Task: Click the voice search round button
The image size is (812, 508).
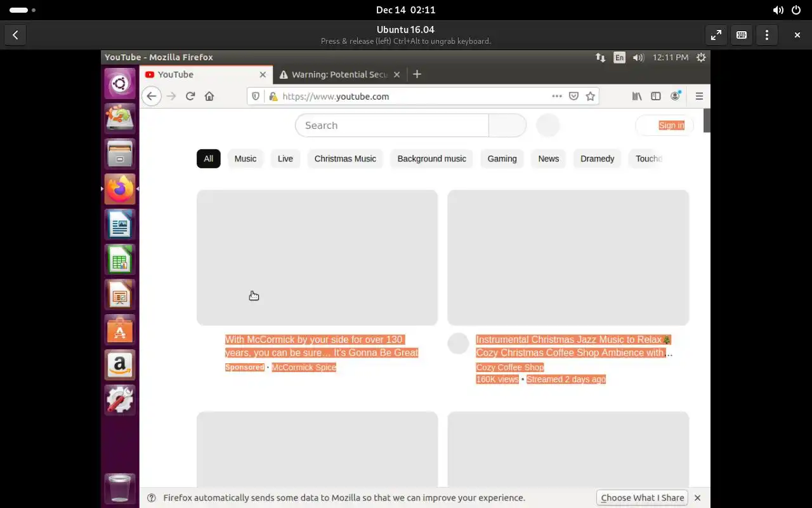Action: (x=548, y=125)
